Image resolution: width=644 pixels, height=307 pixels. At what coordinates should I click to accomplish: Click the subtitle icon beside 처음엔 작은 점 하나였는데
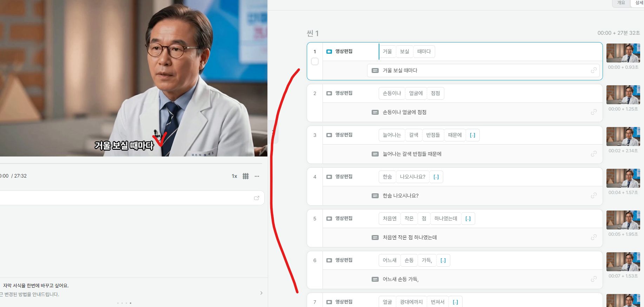click(375, 238)
